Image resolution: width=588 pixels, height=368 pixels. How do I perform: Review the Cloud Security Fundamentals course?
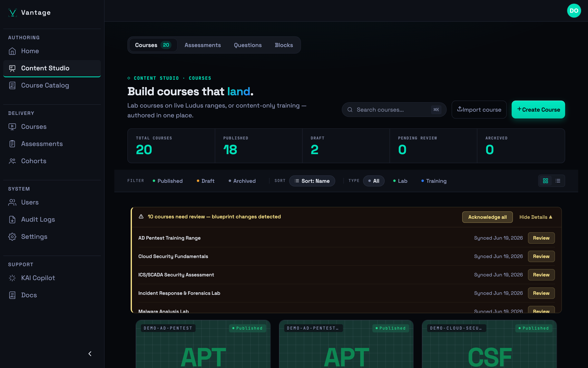click(541, 257)
